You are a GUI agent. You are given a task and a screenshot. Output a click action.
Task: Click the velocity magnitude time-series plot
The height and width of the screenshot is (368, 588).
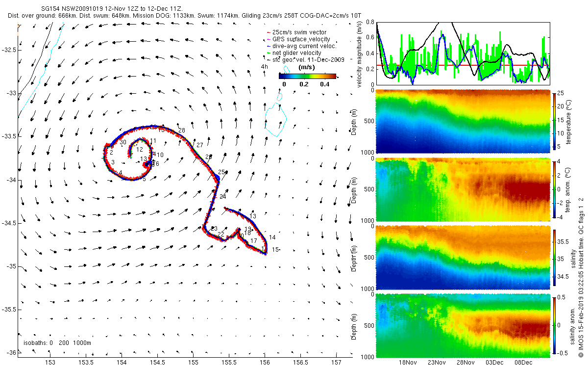[x=463, y=53]
